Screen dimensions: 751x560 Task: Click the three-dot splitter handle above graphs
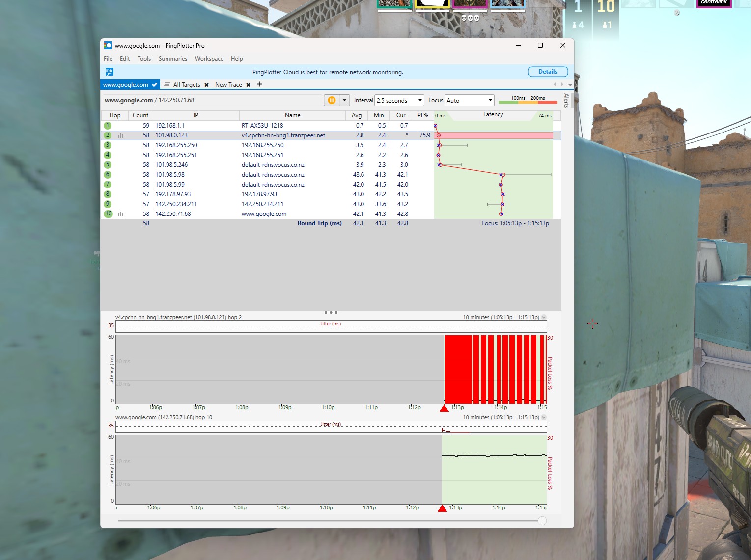tap(331, 312)
